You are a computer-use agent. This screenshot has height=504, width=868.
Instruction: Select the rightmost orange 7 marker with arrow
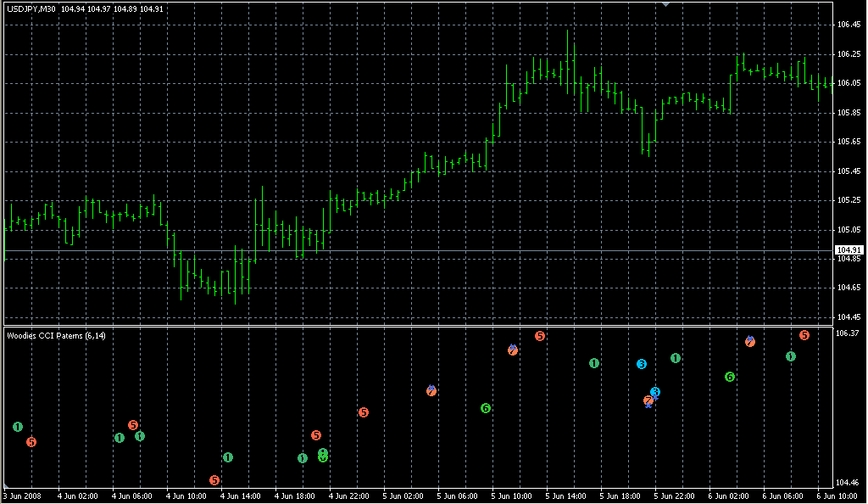tap(750, 341)
